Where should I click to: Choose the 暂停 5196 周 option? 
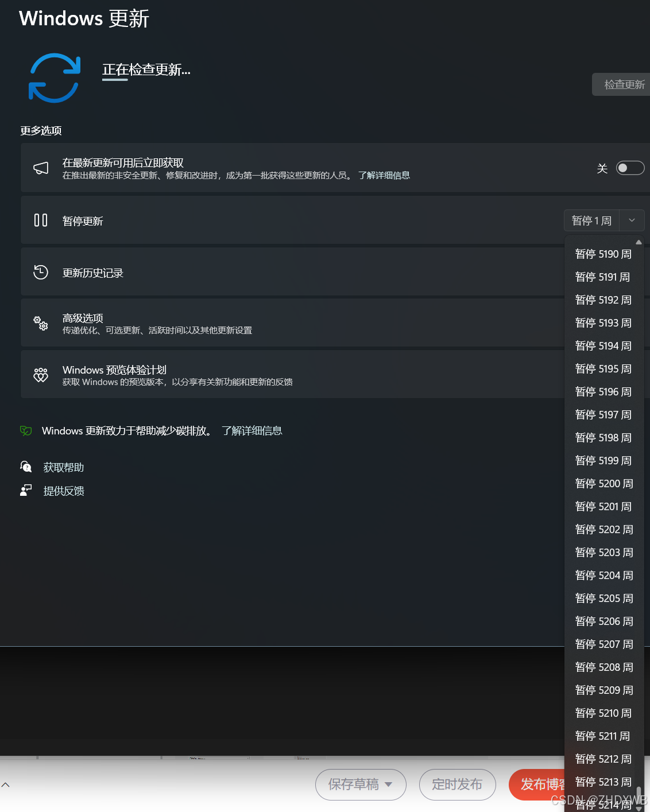(x=603, y=391)
